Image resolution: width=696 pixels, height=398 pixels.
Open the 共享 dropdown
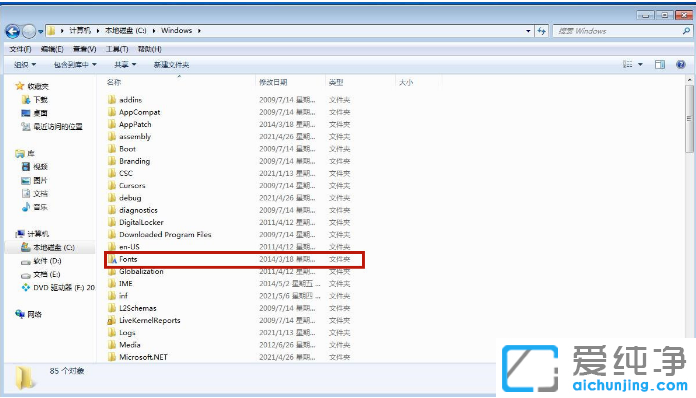pyautogui.click(x=125, y=65)
